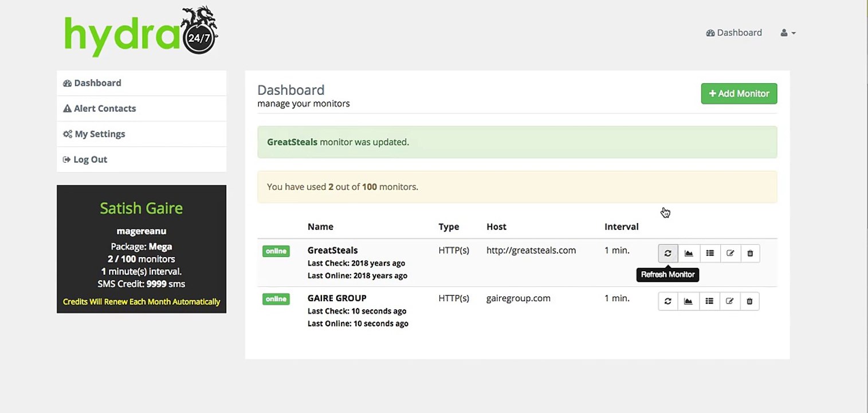Click "Credits Will Renew Each Month Automatically"
The width and height of the screenshot is (868, 413).
pyautogui.click(x=142, y=302)
